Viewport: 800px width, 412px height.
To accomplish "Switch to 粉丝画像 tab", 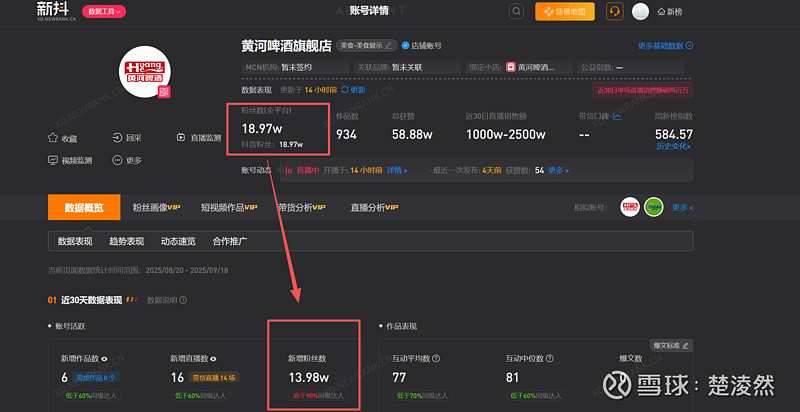I will [157, 208].
